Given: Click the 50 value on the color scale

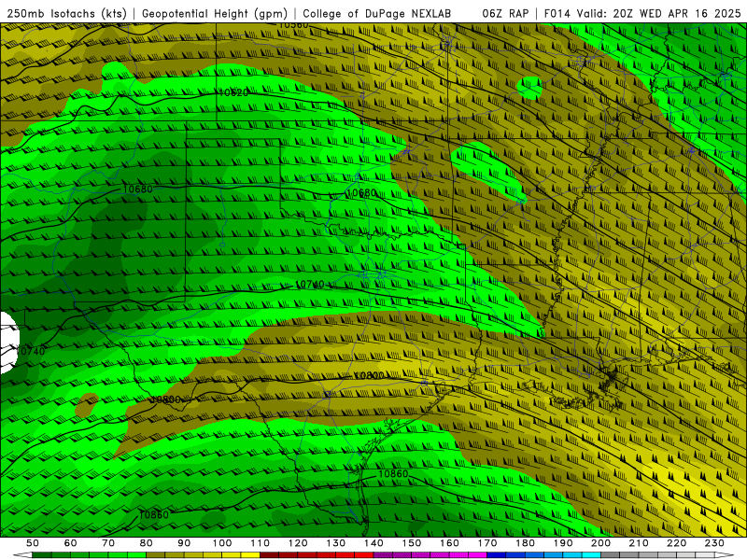Looking at the screenshot, I should pos(33,543).
